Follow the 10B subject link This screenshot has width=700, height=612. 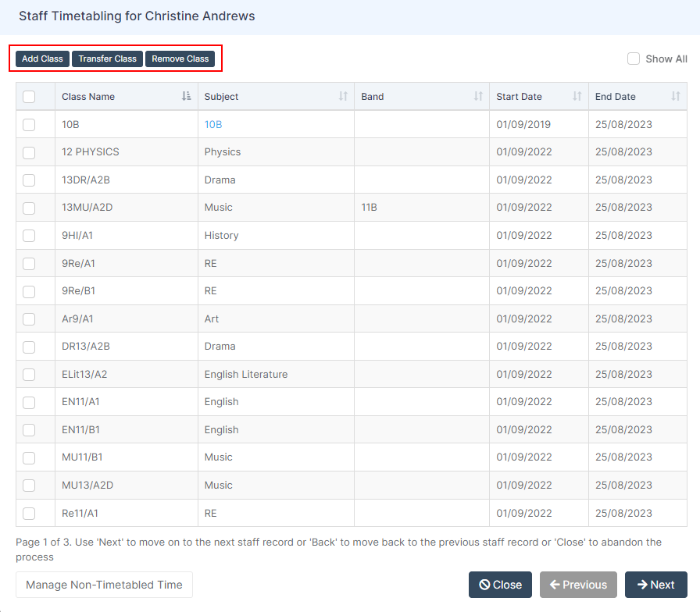214,124
